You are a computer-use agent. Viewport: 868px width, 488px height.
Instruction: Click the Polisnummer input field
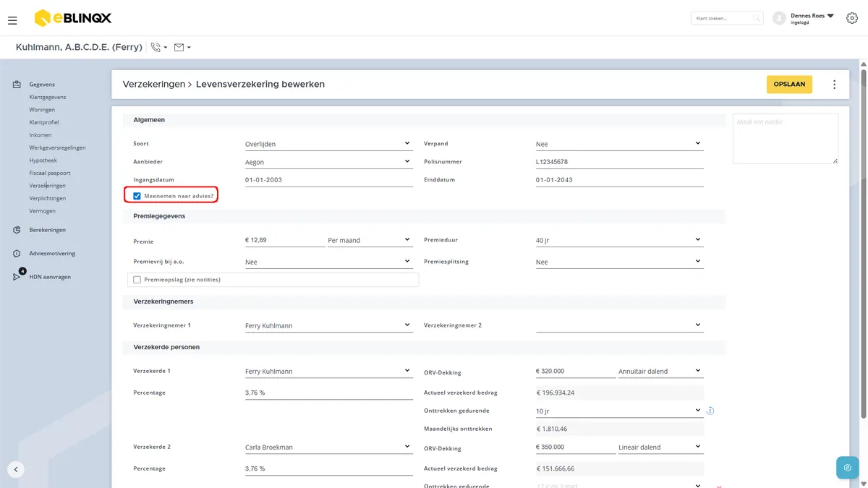coord(619,162)
